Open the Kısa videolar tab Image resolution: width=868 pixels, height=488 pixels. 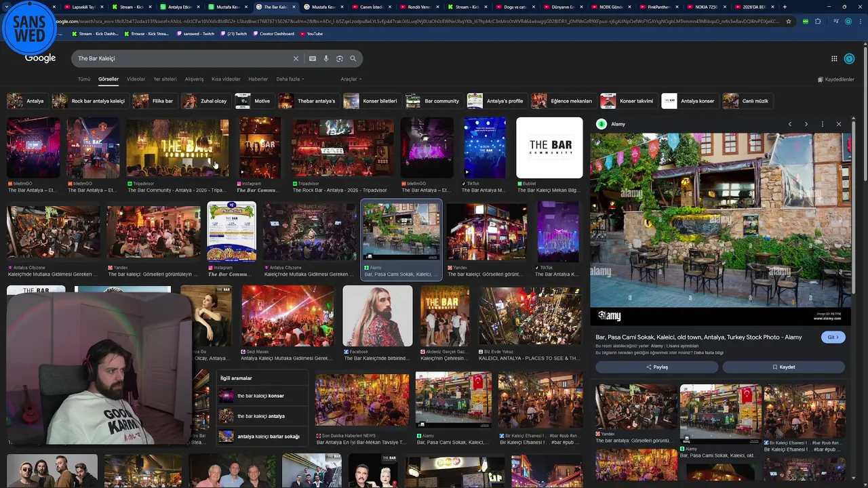pyautogui.click(x=226, y=79)
